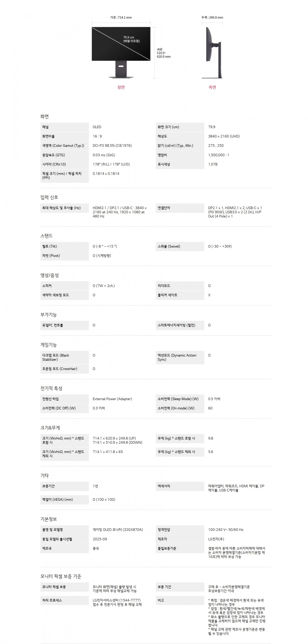Click the 해상도 value 3840 x 2160 (UHD)
This screenshot has height=644, width=308.
coord(224,136)
